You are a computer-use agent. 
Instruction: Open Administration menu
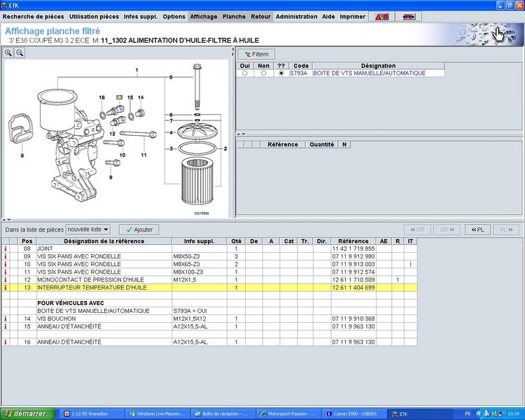tap(296, 16)
